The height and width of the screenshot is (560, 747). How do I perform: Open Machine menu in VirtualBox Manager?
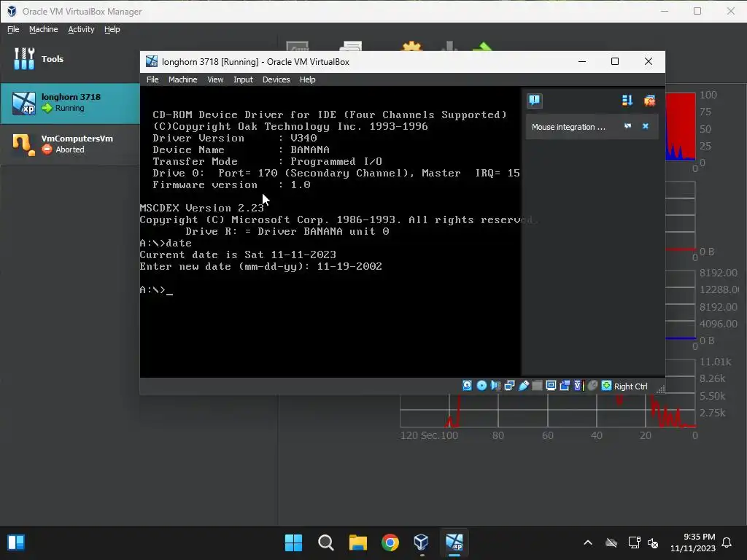(43, 29)
